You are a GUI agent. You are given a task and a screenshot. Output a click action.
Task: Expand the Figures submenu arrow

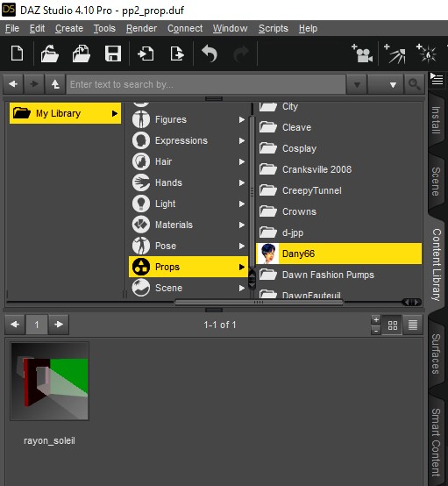click(242, 119)
